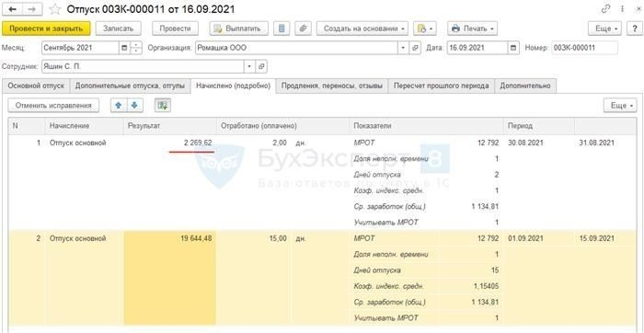Viewport: 644px width, 333px height.
Task: Click 'Дней отпуска' value 15
Action: tap(495, 270)
